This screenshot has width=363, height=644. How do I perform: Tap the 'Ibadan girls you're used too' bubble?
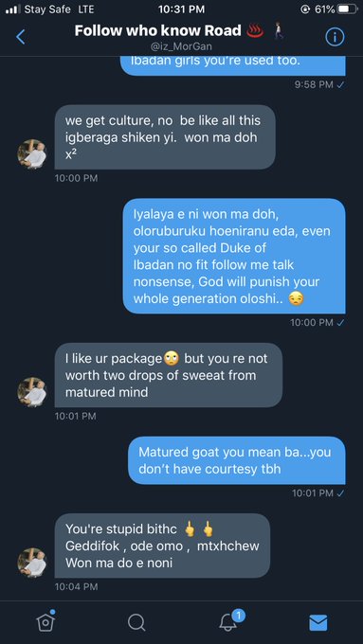pos(233,65)
